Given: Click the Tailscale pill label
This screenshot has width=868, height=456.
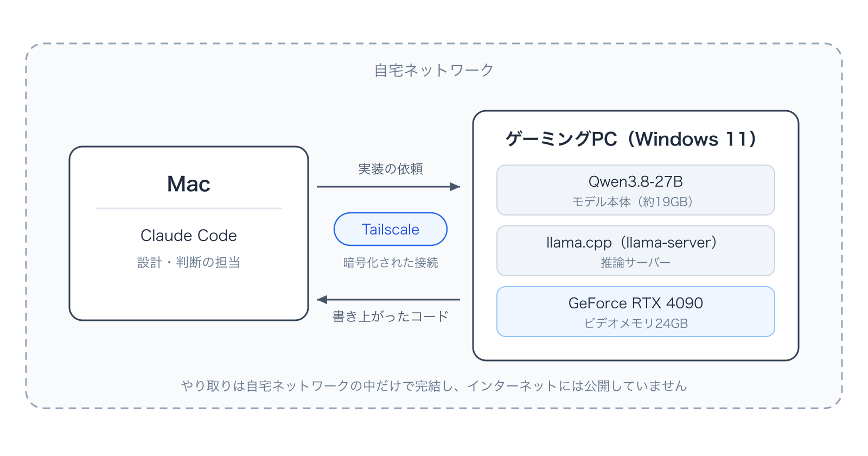Looking at the screenshot, I should click(391, 229).
